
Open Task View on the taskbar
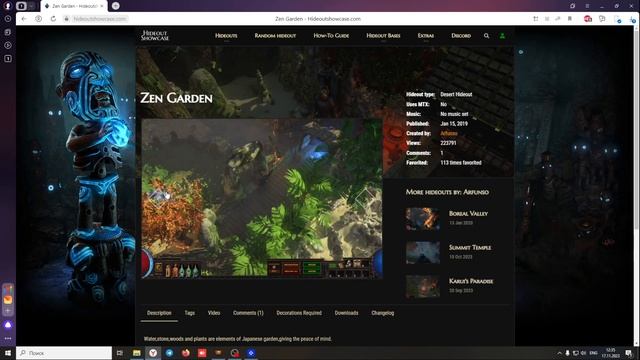[x=120, y=353]
